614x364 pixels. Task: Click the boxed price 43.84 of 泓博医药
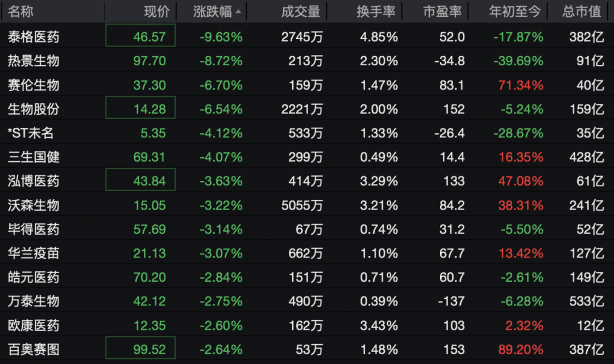(x=140, y=180)
